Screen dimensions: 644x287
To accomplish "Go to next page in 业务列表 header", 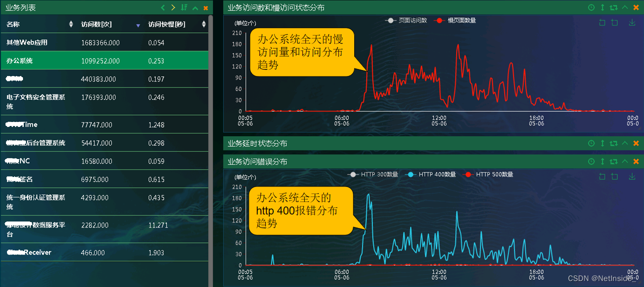I will pyautogui.click(x=173, y=7).
